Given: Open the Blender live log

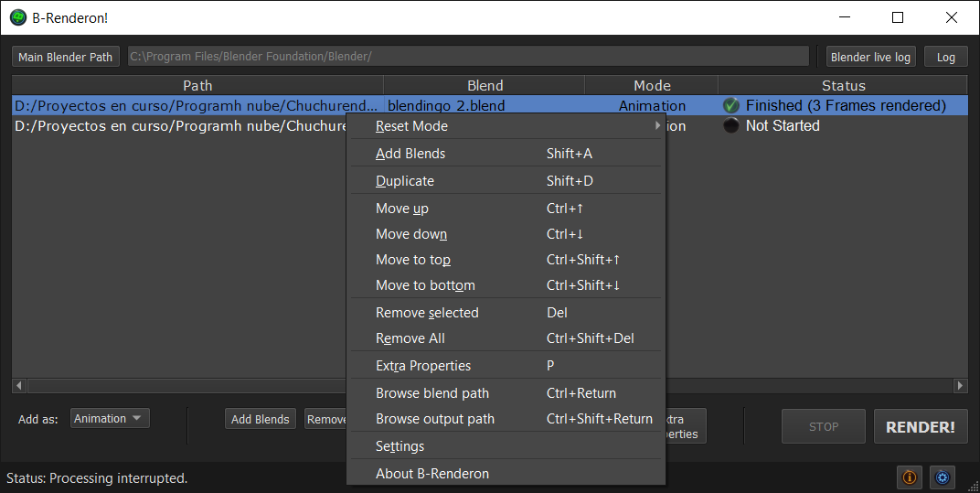Looking at the screenshot, I should pyautogui.click(x=870, y=57).
